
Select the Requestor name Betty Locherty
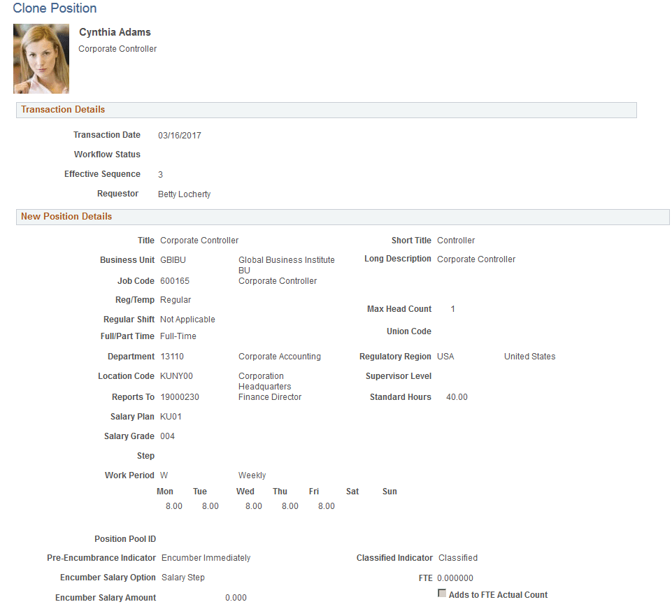point(184,194)
